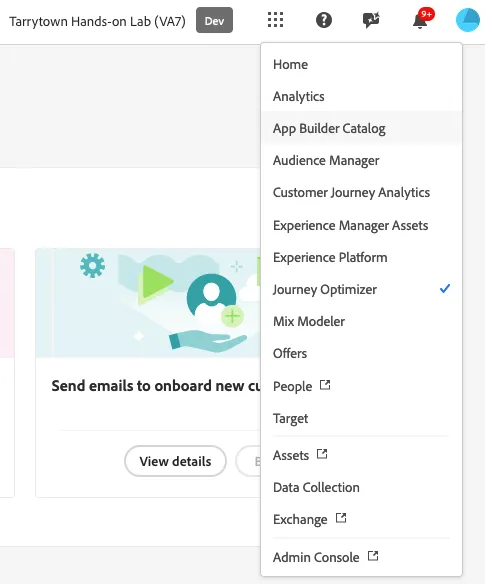Viewport: 485px width, 584px height.
Task: Open Experience Manager Assets
Action: [x=361, y=225]
